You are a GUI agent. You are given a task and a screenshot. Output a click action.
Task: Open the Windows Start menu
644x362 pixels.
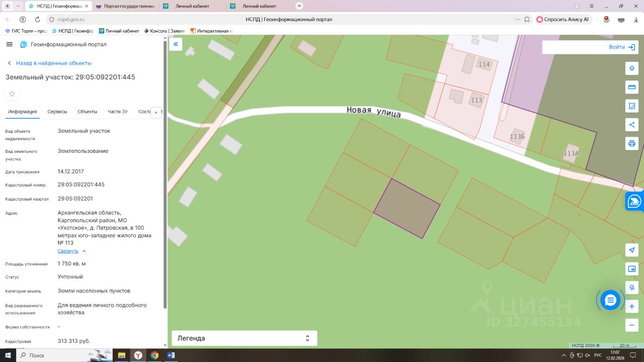pos(8,355)
